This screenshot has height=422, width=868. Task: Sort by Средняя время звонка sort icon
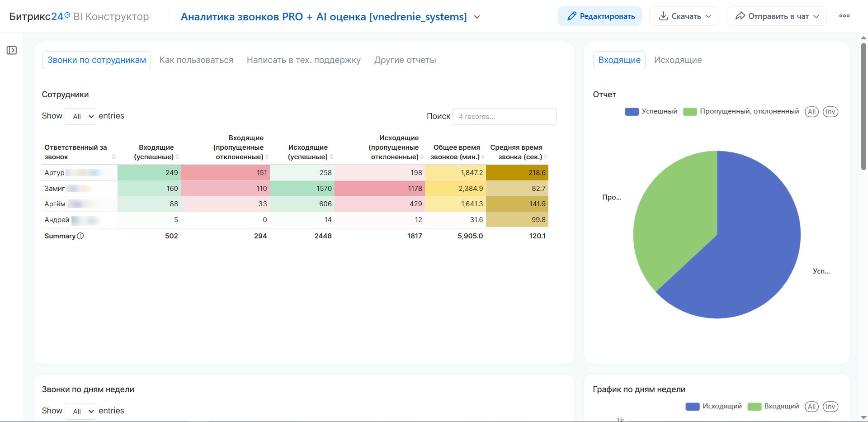click(x=546, y=157)
